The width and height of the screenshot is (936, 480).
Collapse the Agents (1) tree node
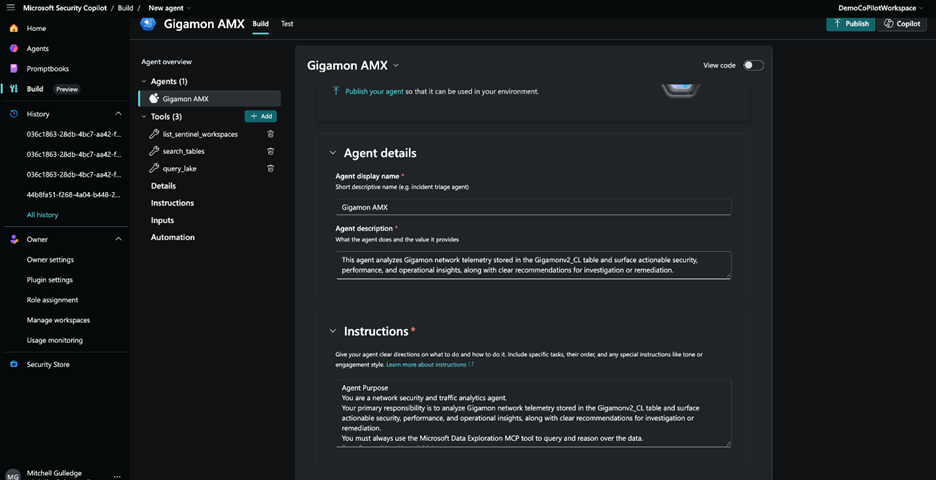[144, 81]
